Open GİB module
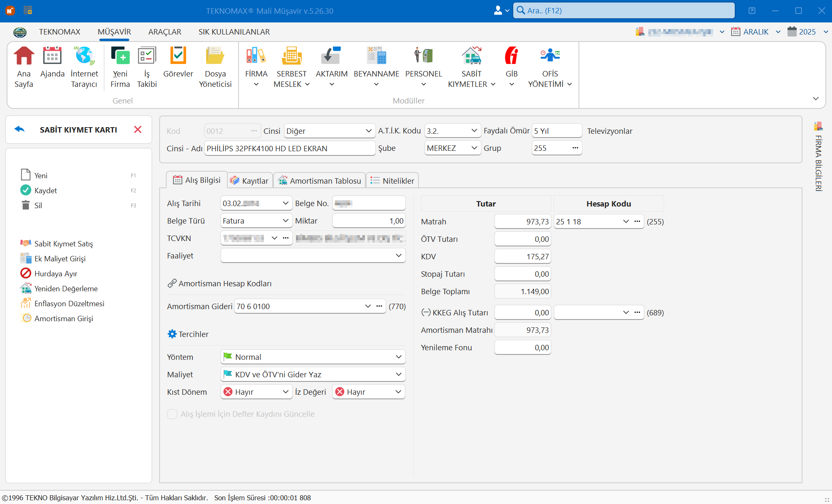 pyautogui.click(x=512, y=67)
